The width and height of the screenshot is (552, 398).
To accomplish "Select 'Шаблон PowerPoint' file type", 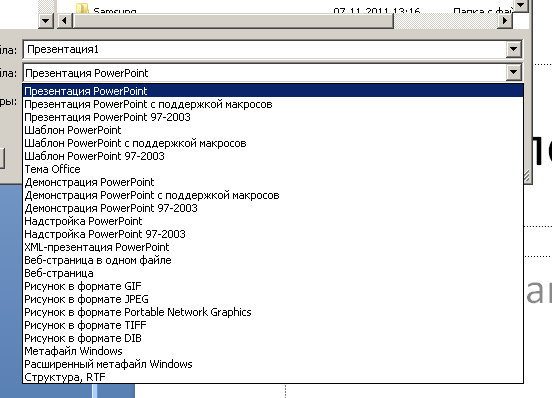I will 273,130.
